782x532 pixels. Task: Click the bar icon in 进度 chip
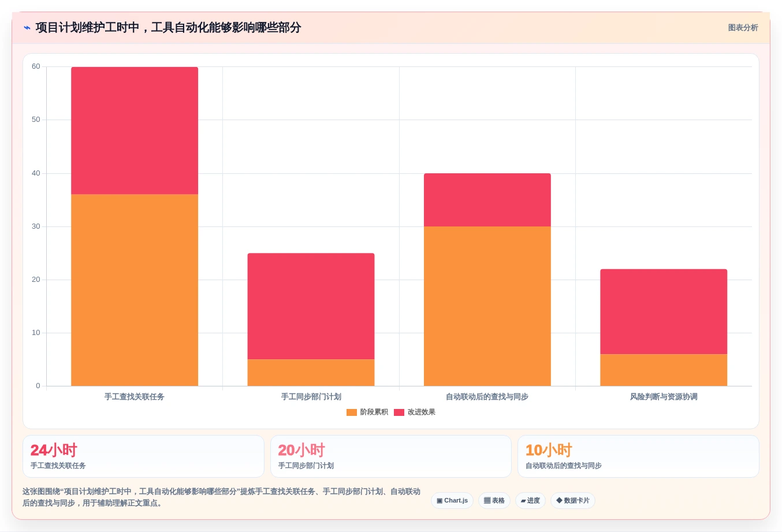pos(523,501)
